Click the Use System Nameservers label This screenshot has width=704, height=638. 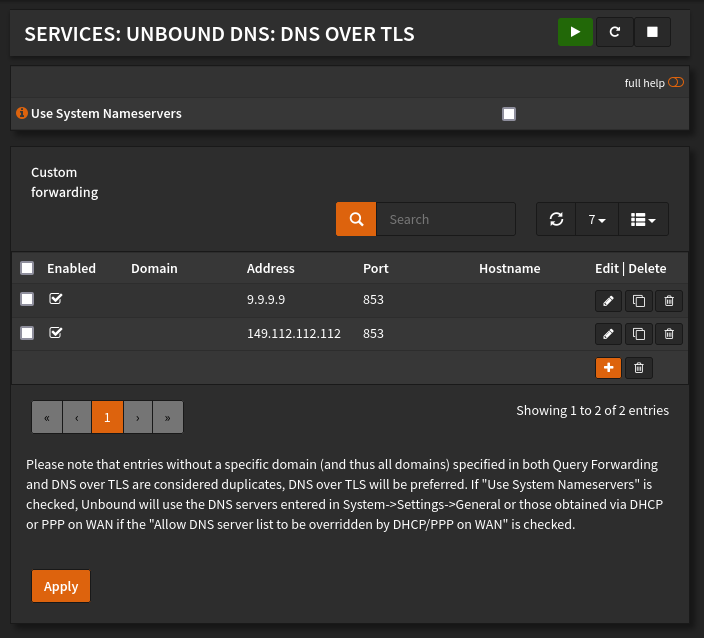coord(106,114)
